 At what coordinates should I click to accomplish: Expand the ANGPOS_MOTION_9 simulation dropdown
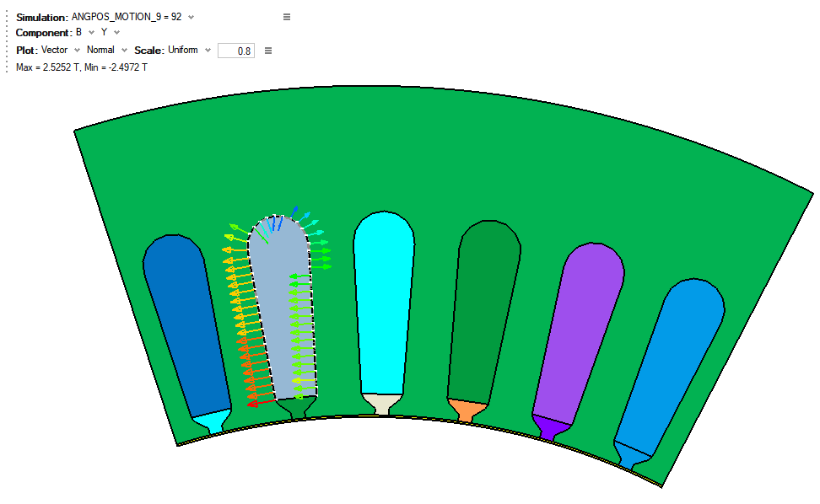point(191,17)
